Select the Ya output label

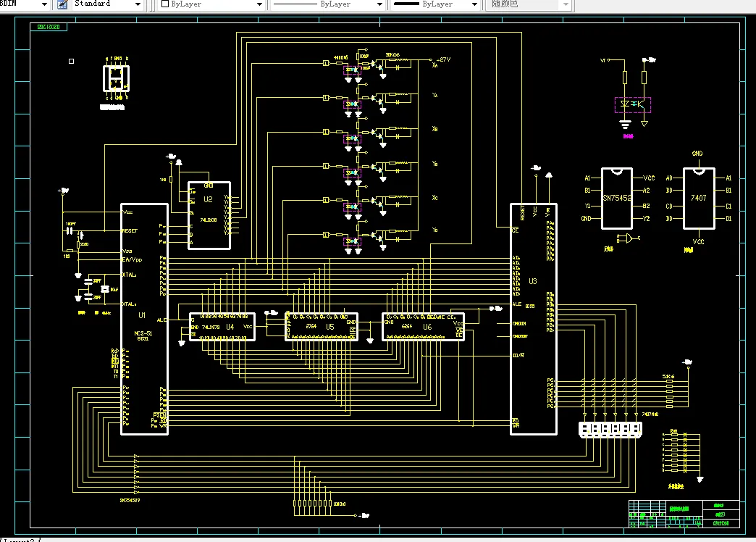pos(435,95)
